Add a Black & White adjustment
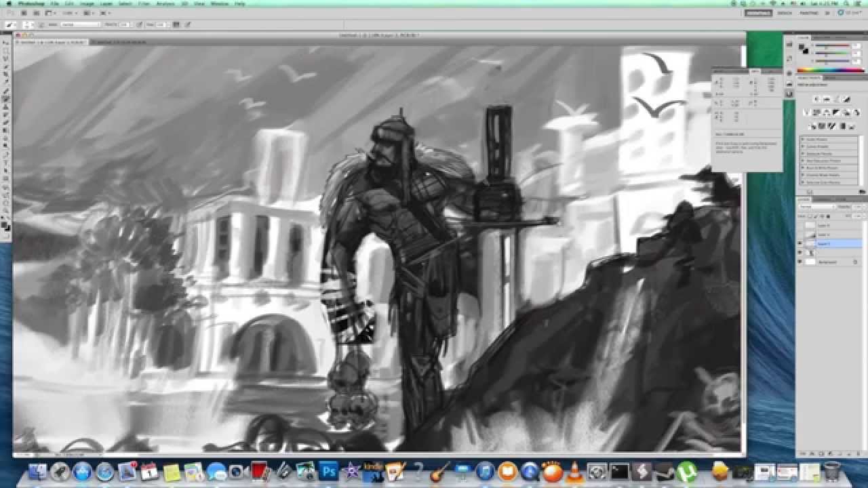Image resolution: width=868 pixels, height=488 pixels. (x=836, y=113)
